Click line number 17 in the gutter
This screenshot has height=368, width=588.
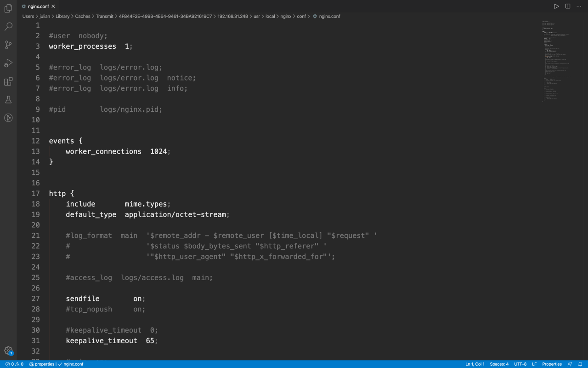pyautogui.click(x=35, y=193)
